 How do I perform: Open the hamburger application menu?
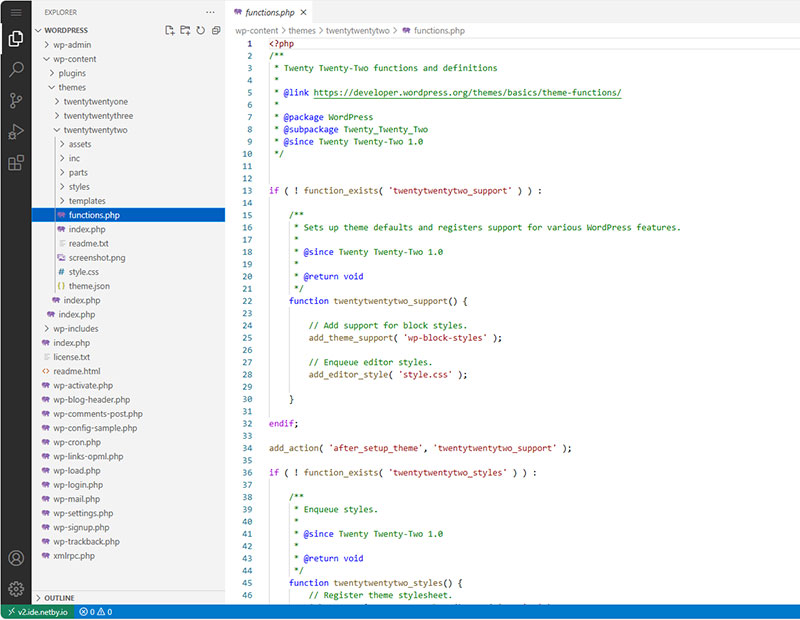click(x=16, y=12)
